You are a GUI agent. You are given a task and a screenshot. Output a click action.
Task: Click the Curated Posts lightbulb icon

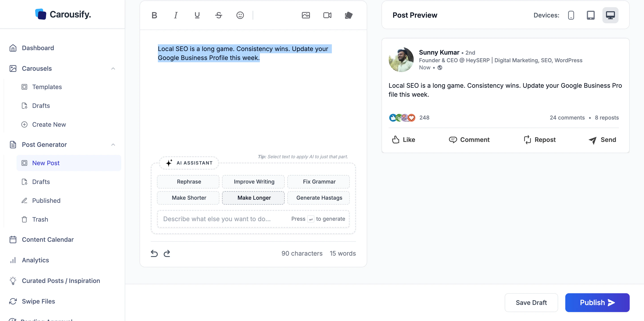pyautogui.click(x=13, y=281)
